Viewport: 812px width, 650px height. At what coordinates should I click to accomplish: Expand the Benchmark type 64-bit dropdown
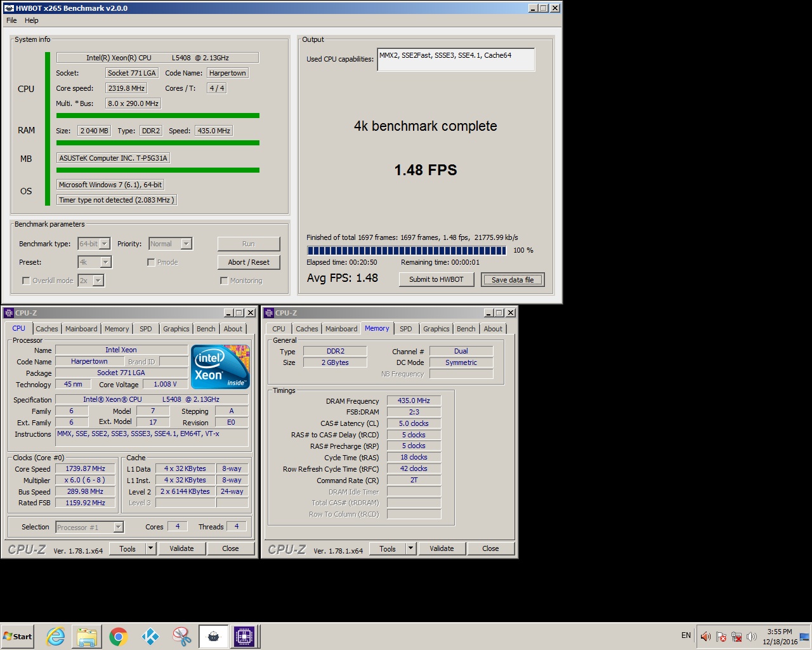(105, 244)
